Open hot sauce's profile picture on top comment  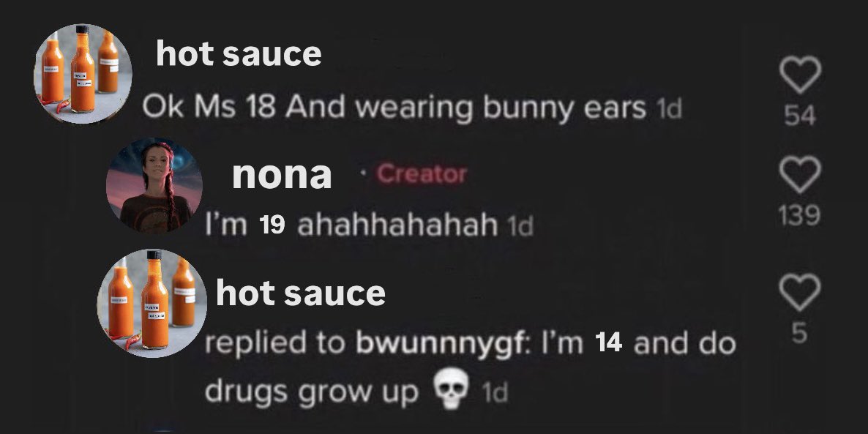(x=83, y=73)
